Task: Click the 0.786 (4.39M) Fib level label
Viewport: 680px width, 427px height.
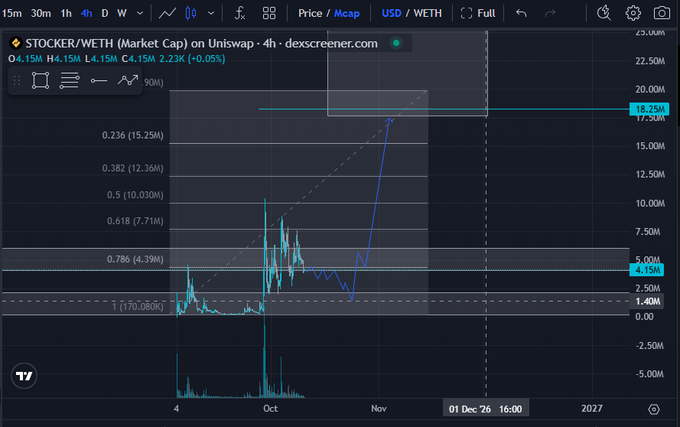Action: (135, 259)
